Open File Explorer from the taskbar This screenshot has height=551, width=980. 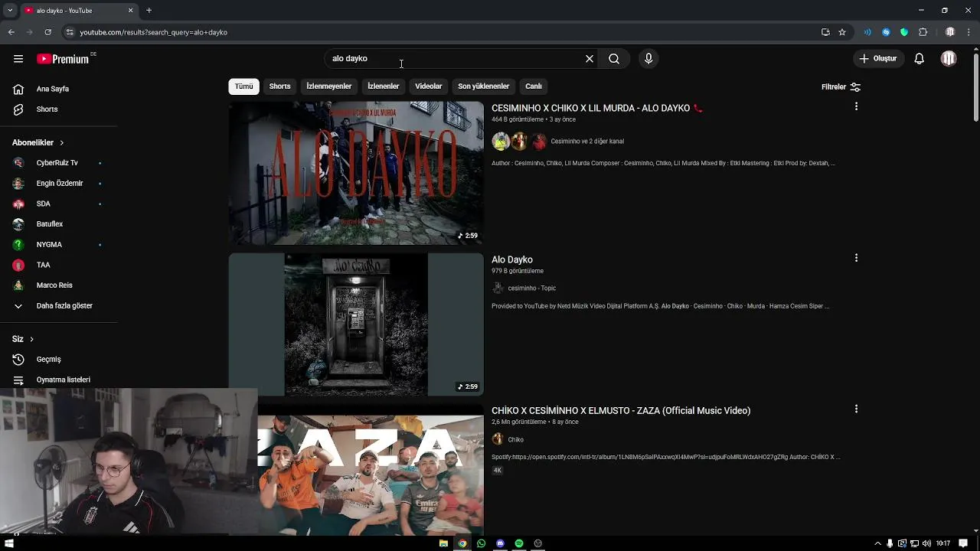click(x=443, y=543)
